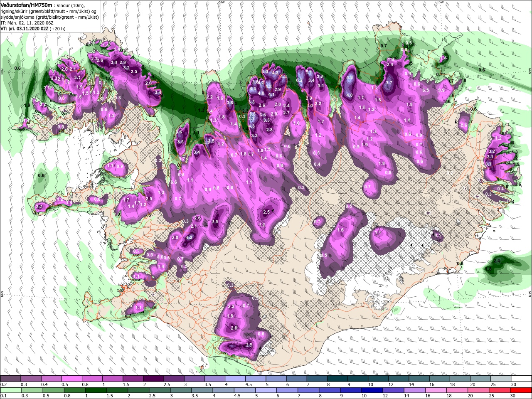Click the '0.2' label under the snow legend

point(3,384)
